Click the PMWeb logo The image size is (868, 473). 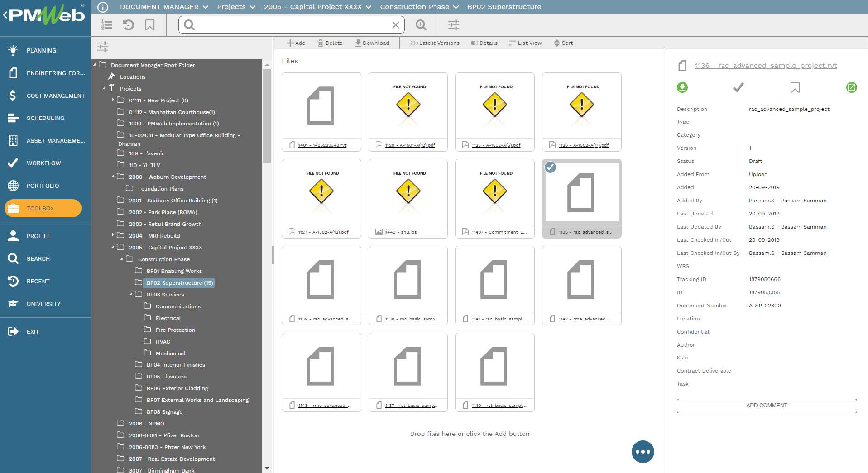47,14
